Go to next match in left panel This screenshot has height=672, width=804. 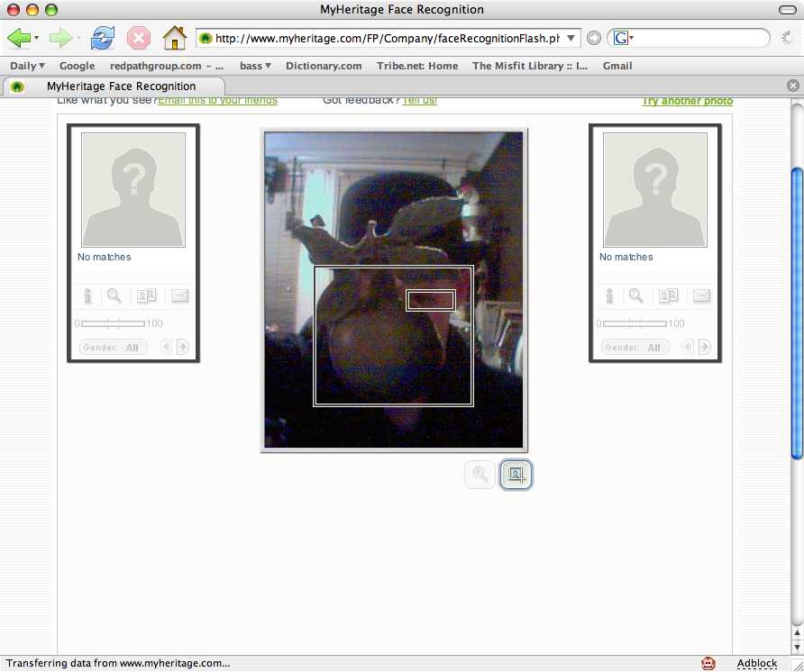(x=182, y=347)
